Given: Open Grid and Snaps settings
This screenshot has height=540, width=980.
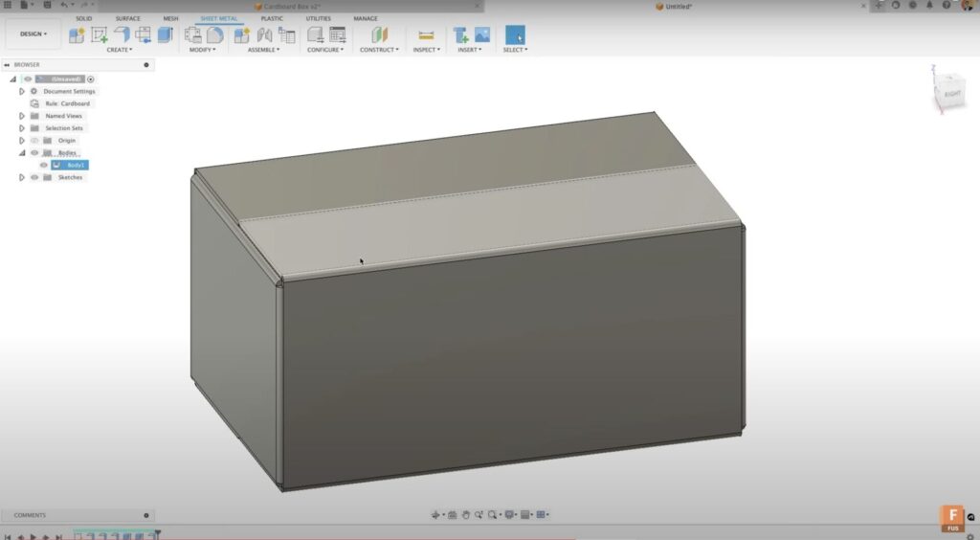Looking at the screenshot, I should point(525,515).
